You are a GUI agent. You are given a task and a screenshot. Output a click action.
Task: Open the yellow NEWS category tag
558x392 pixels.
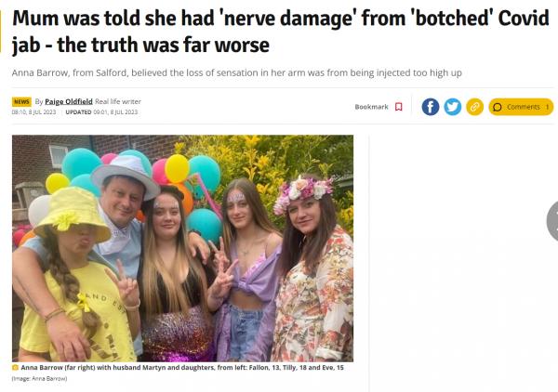click(x=21, y=101)
